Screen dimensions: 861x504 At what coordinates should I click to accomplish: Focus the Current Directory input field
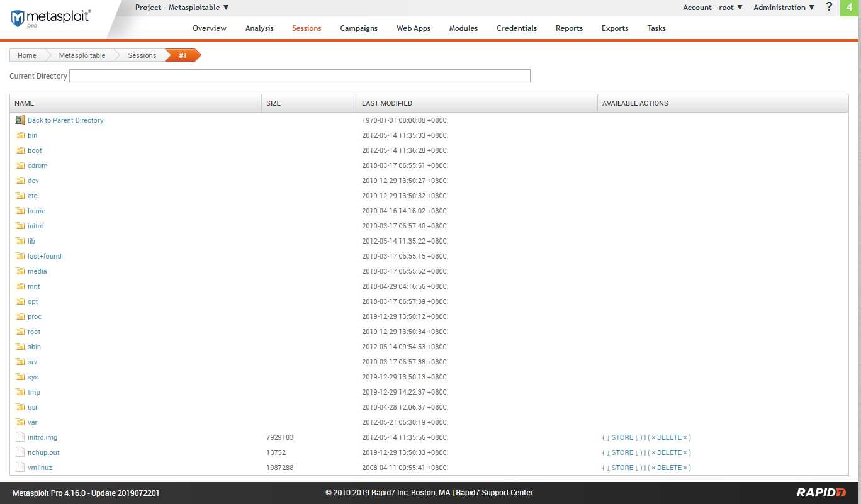pyautogui.click(x=300, y=76)
